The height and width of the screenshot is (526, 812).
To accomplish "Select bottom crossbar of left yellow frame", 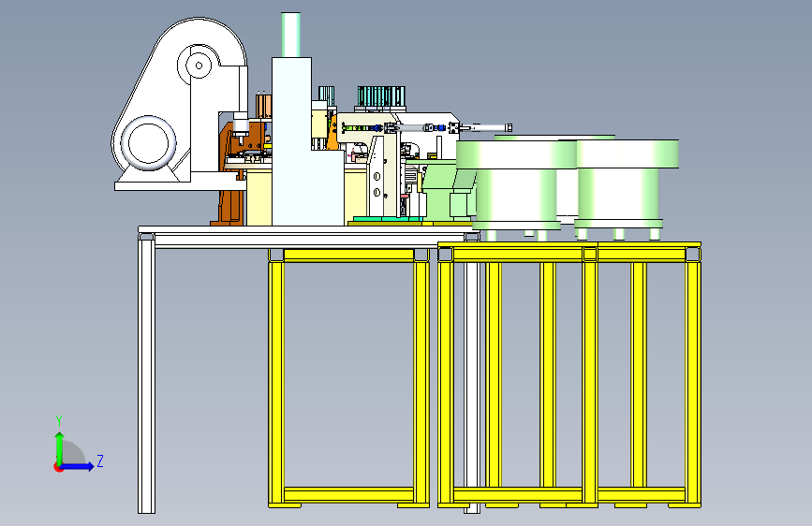I will coord(348,494).
